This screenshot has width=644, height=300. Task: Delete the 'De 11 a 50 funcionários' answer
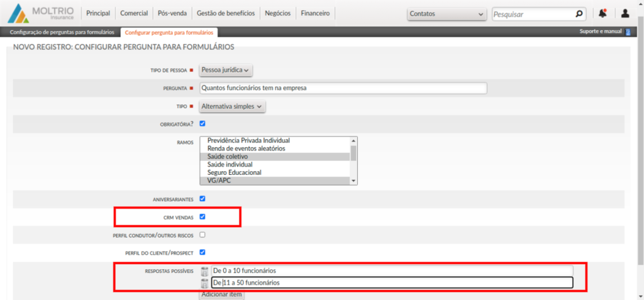(x=204, y=283)
